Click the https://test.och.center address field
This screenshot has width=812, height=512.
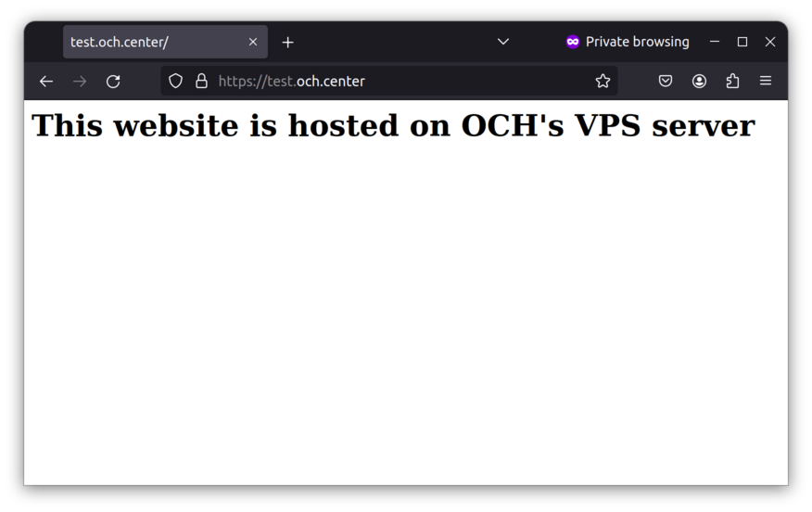(389, 81)
